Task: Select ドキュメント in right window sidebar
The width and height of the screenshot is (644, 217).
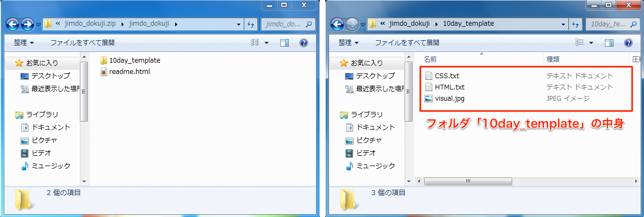Action: click(370, 128)
